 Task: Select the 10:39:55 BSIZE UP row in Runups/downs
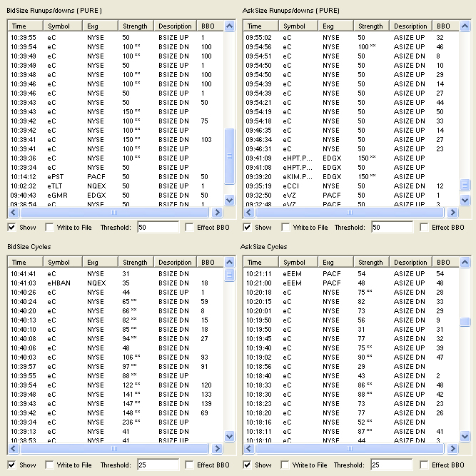pos(116,37)
